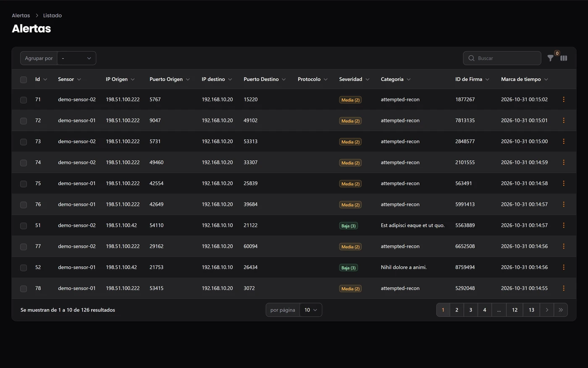Click Baja (3) badge in row 52
Viewport: 588px width, 368px height.
coord(349,268)
